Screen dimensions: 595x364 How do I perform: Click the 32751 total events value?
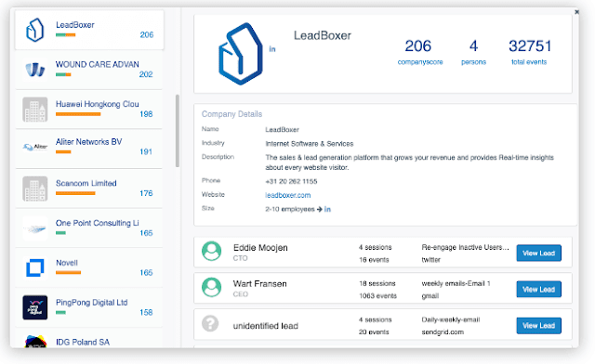(x=529, y=45)
